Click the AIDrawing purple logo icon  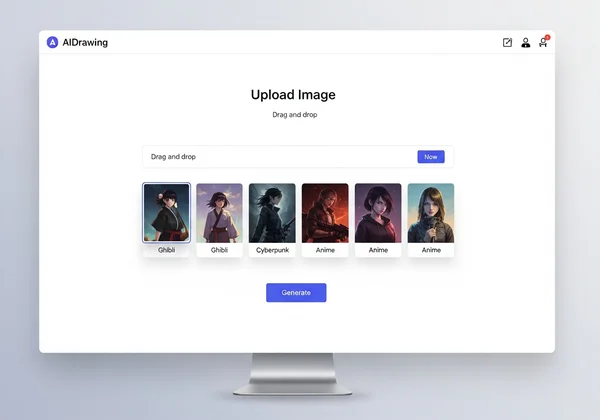pos(52,42)
